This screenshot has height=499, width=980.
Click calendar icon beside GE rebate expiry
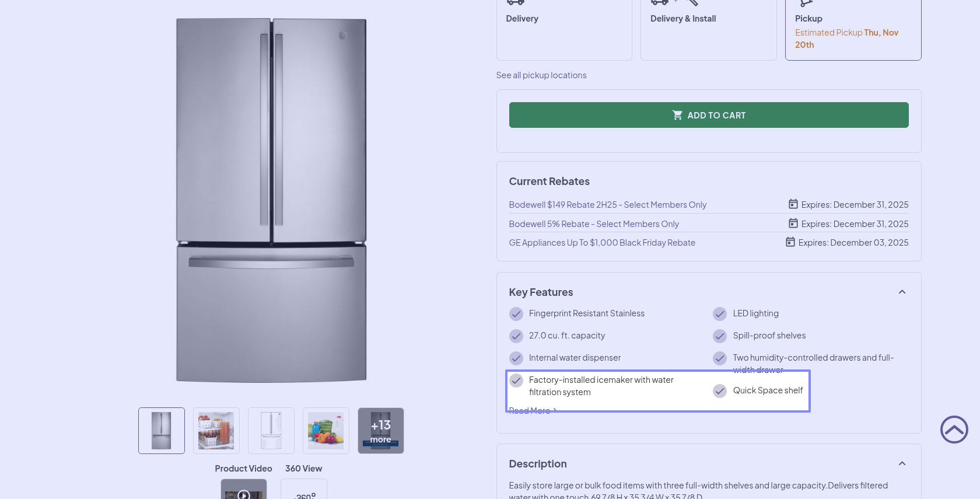coord(790,242)
